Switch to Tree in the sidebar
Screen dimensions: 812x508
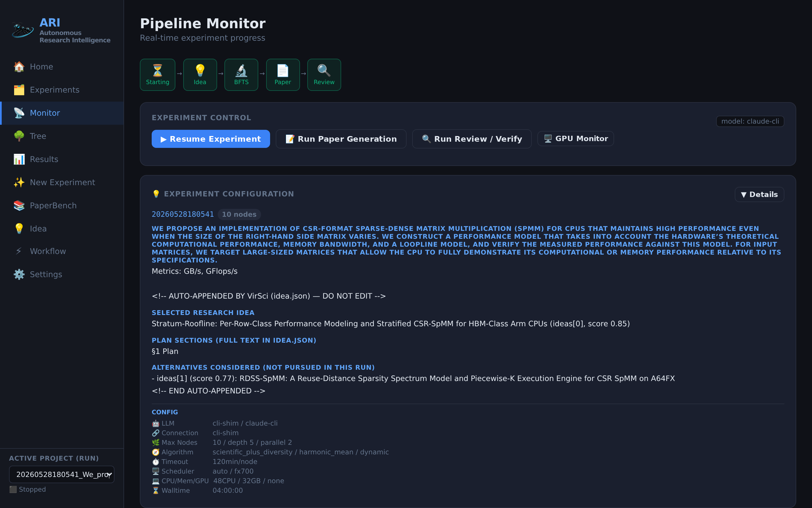(x=62, y=136)
